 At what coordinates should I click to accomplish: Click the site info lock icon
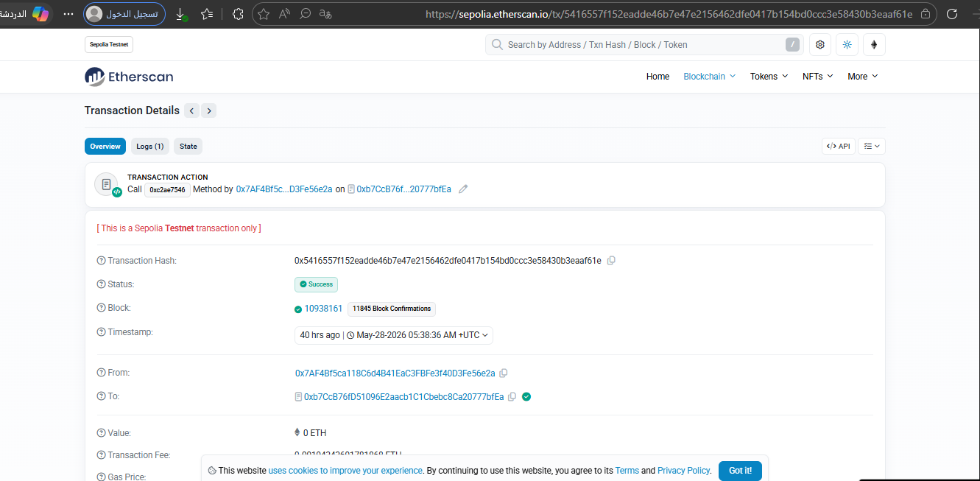click(926, 14)
